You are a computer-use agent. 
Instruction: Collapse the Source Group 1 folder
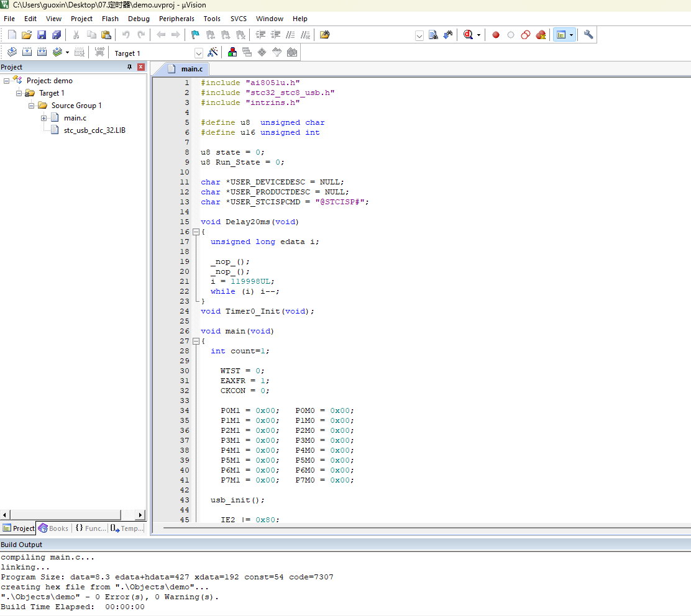coord(32,106)
